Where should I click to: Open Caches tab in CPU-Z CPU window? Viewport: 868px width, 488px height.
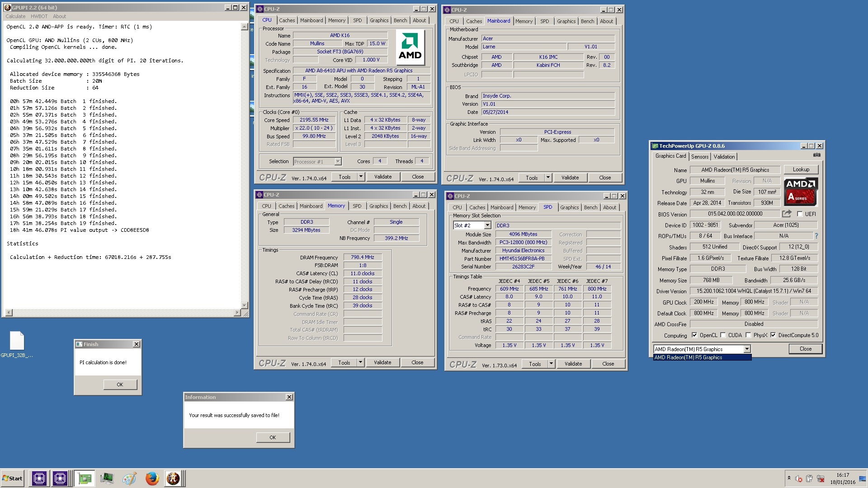coord(287,20)
